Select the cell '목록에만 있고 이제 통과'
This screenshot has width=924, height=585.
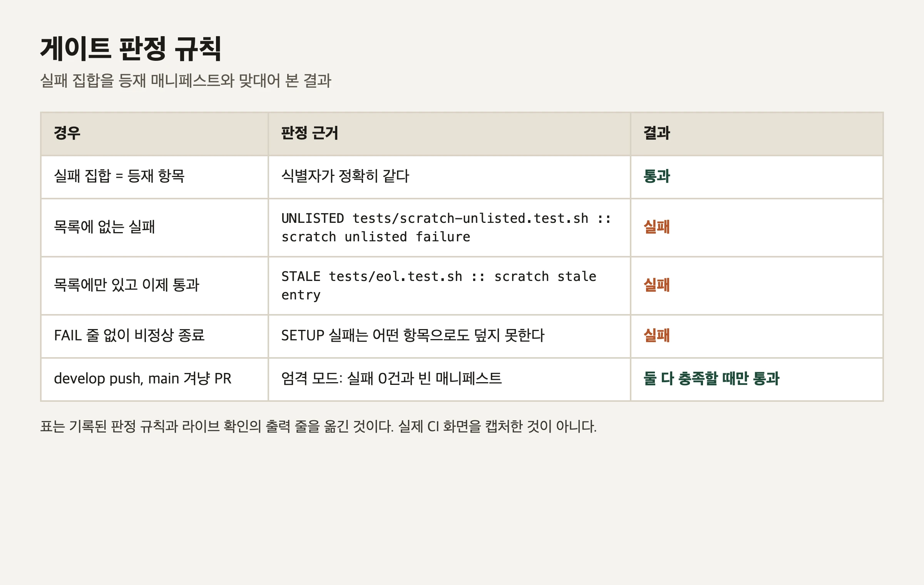tap(154, 286)
